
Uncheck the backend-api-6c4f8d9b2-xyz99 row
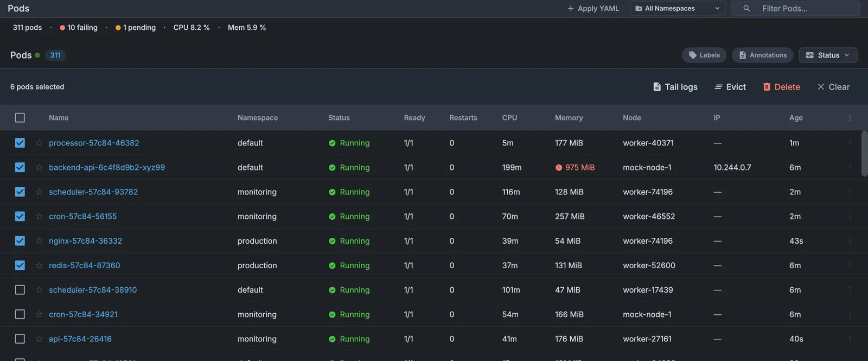(x=20, y=167)
